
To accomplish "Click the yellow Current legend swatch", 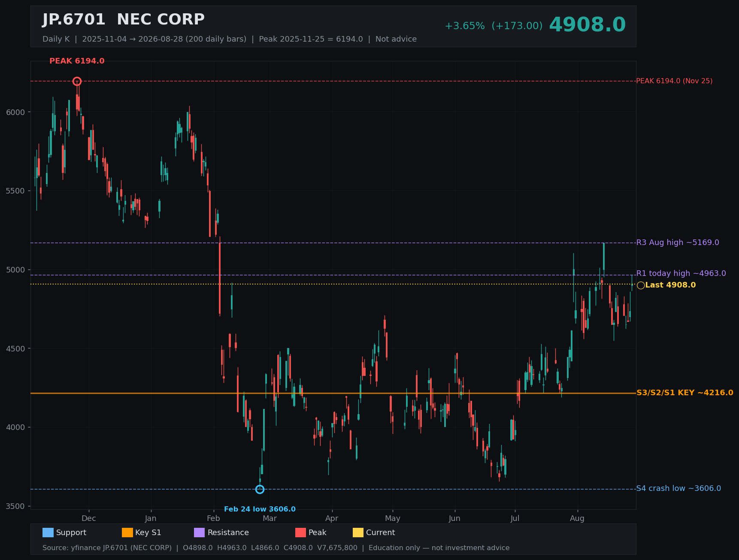I will [x=358, y=533].
